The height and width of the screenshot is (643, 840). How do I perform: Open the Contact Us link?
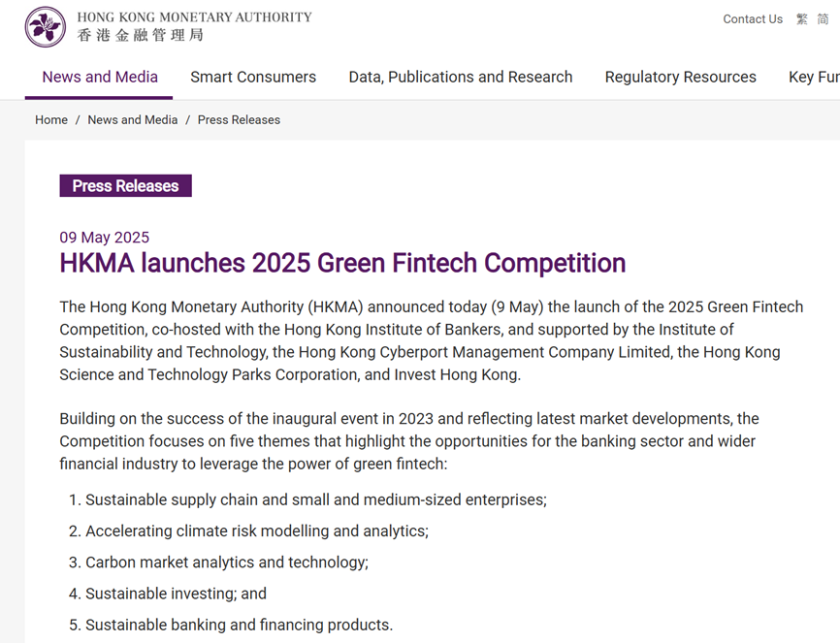[x=752, y=19]
